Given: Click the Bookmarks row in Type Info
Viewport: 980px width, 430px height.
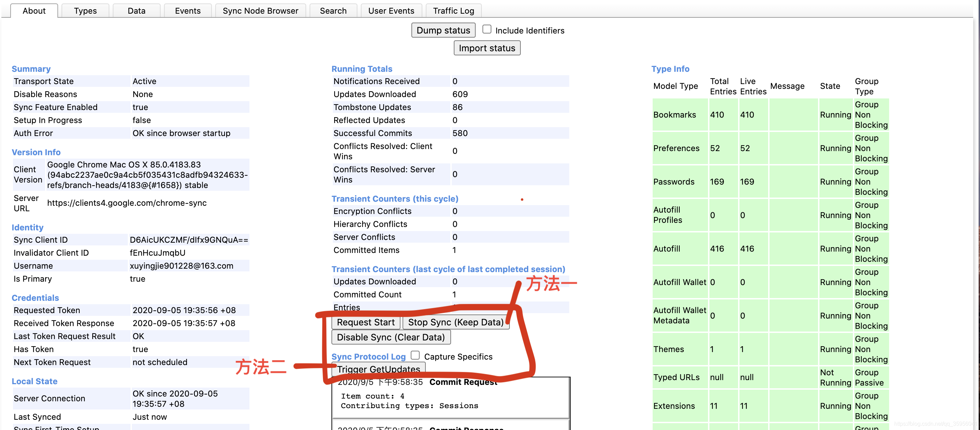Looking at the screenshot, I should pos(674,115).
